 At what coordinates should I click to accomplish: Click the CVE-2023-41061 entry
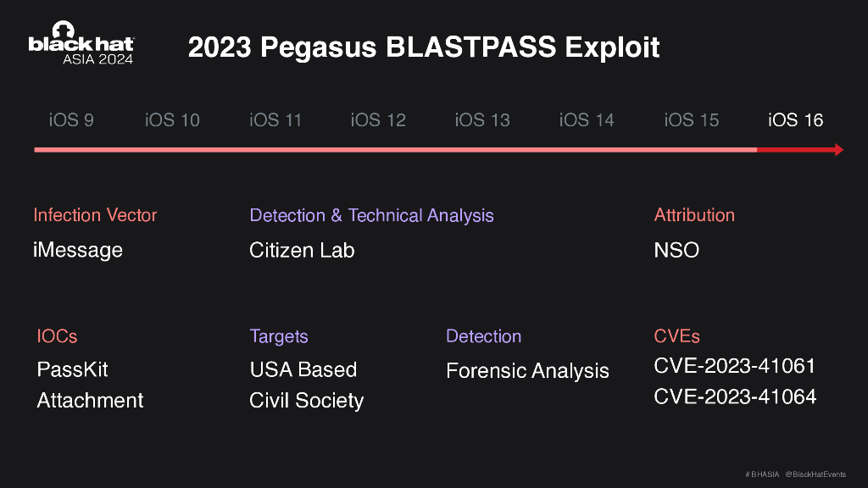pyautogui.click(x=734, y=366)
